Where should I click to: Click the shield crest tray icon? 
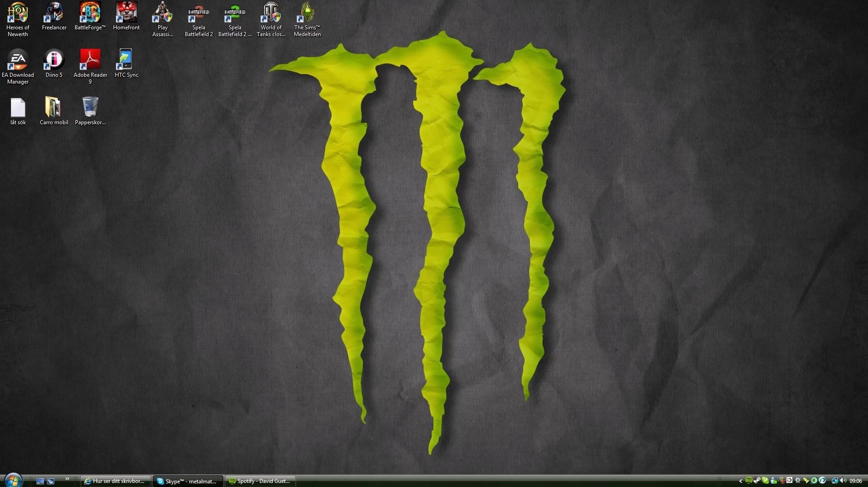click(783, 481)
